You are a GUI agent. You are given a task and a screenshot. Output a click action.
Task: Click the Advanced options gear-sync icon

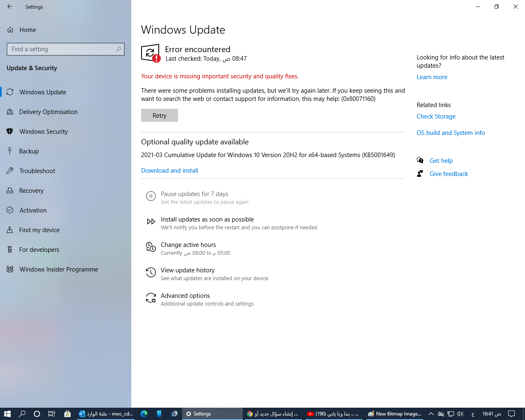tap(151, 298)
